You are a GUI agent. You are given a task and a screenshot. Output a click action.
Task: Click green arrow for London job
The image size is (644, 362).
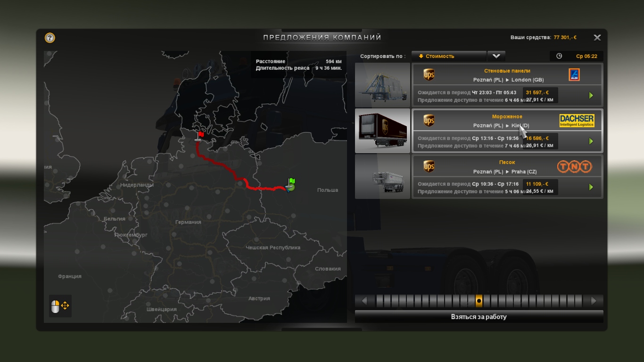(591, 96)
